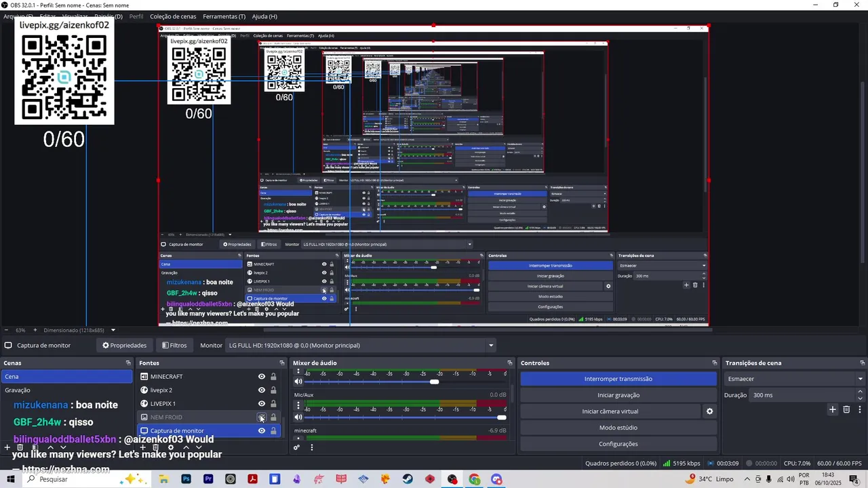This screenshot has height=488, width=868.
Task: Zoom in the preview with the plus icon
Action: (35, 330)
